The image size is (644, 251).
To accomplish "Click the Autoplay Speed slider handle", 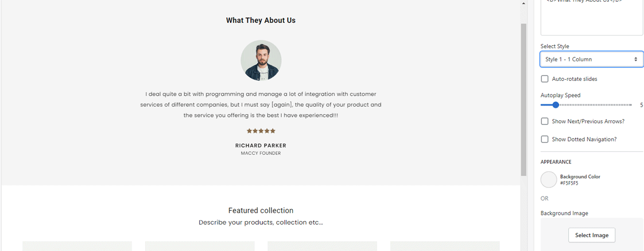I will (x=556, y=105).
